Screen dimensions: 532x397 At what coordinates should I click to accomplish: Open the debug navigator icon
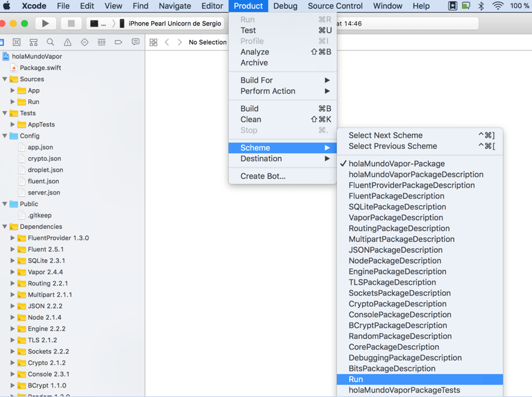102,42
